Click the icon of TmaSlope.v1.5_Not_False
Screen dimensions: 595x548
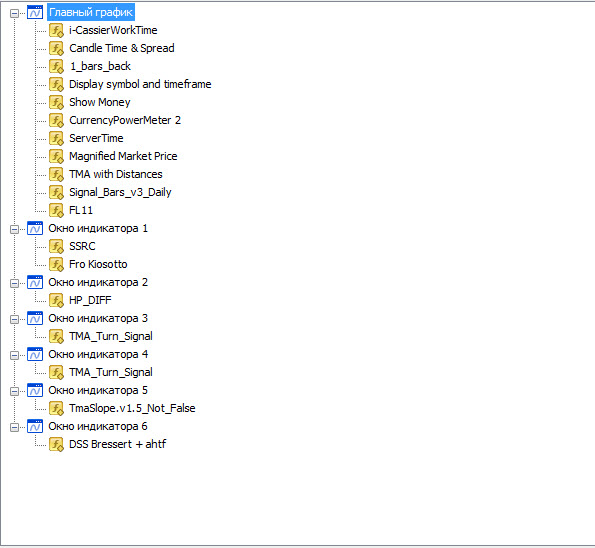[57, 409]
